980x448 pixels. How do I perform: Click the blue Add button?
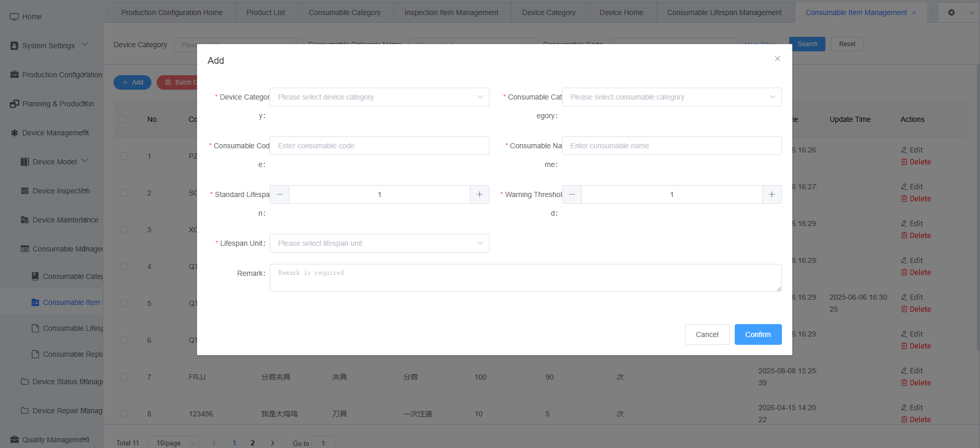(132, 82)
